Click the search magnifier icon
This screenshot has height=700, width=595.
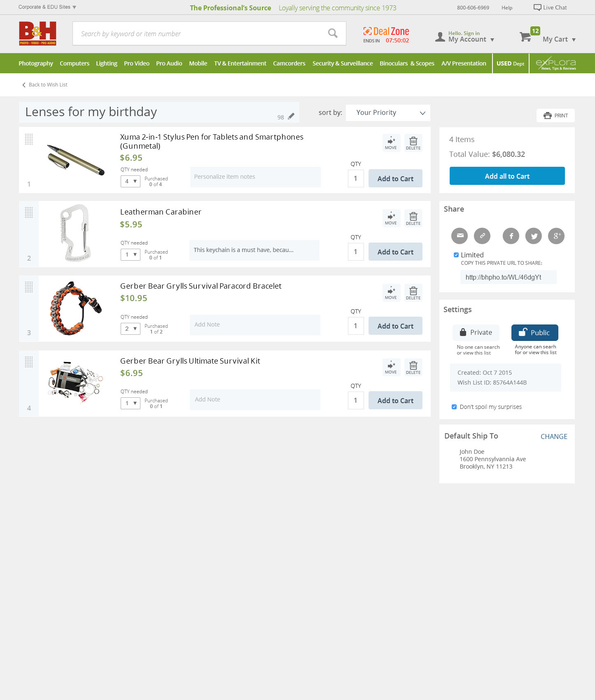333,33
